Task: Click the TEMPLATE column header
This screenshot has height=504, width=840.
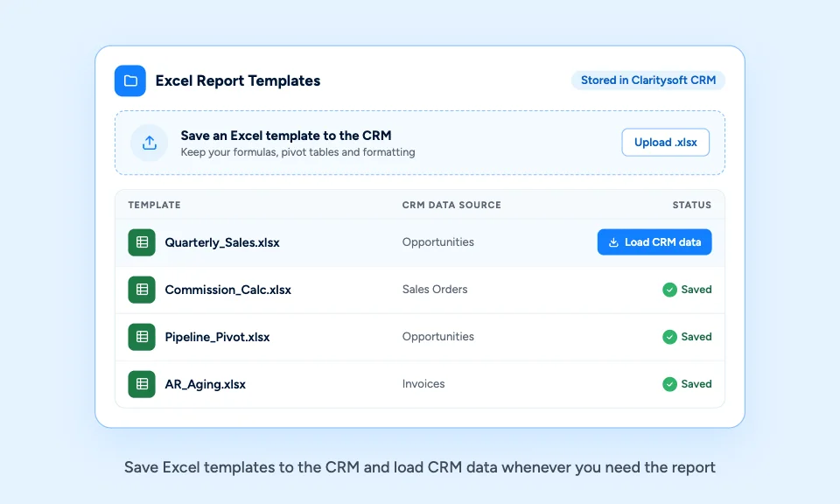Action: coord(154,205)
